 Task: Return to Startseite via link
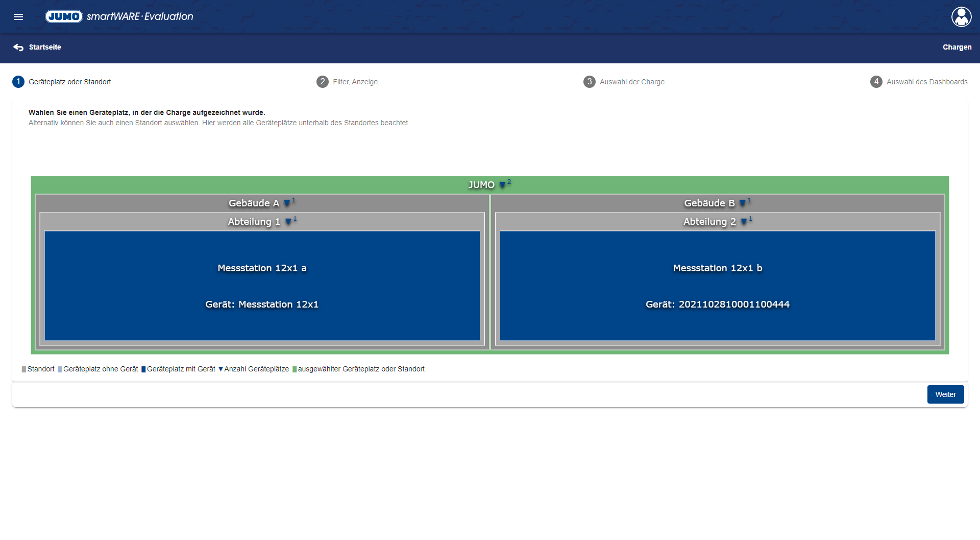(x=45, y=47)
